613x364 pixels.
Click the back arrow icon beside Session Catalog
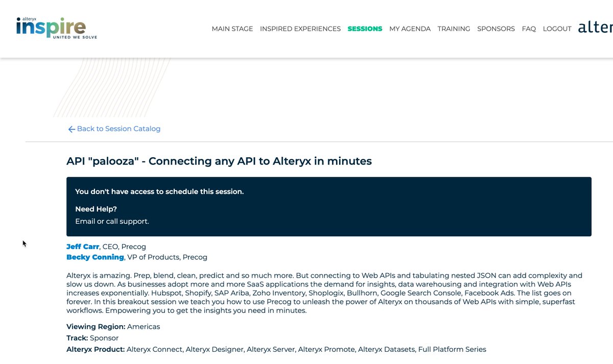coord(72,129)
